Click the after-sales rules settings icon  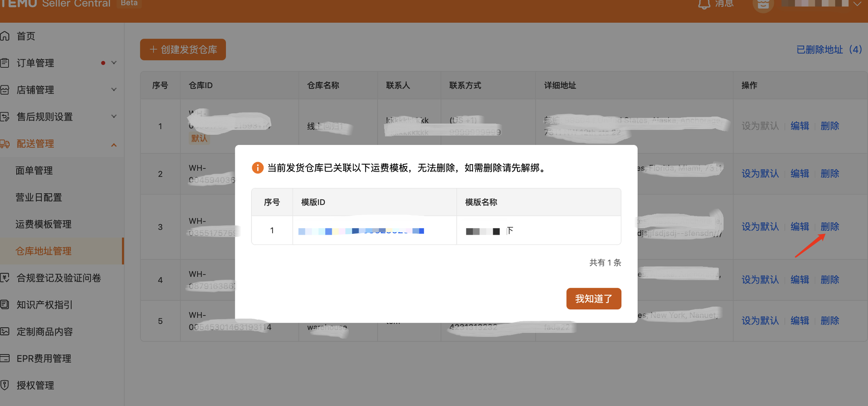(5, 117)
